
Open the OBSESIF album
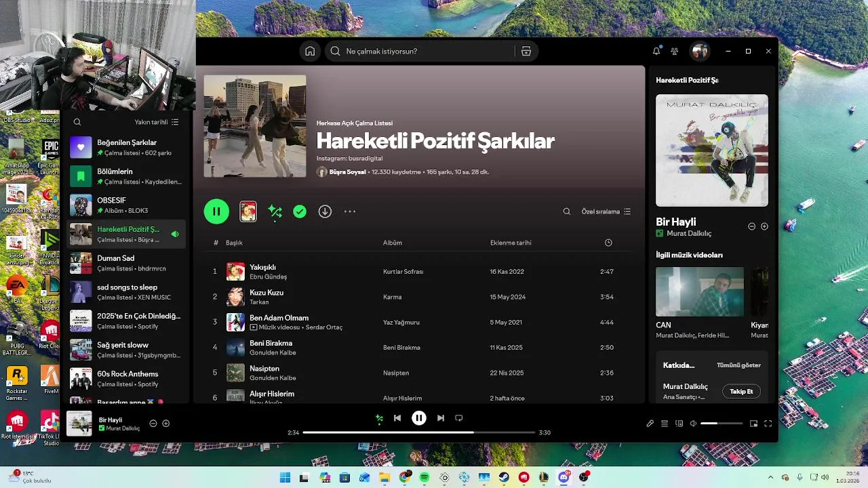click(x=127, y=205)
